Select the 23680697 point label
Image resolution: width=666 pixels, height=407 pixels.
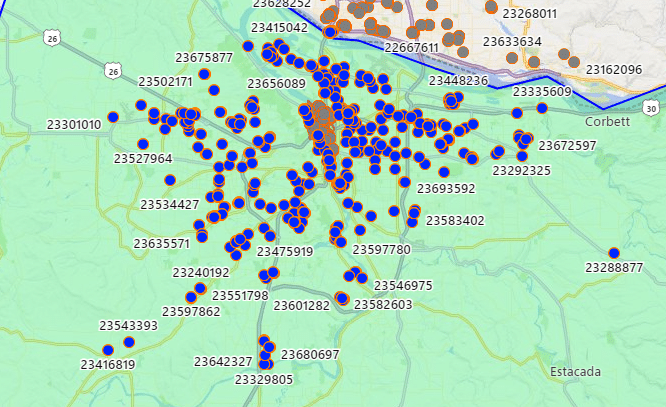point(310,355)
